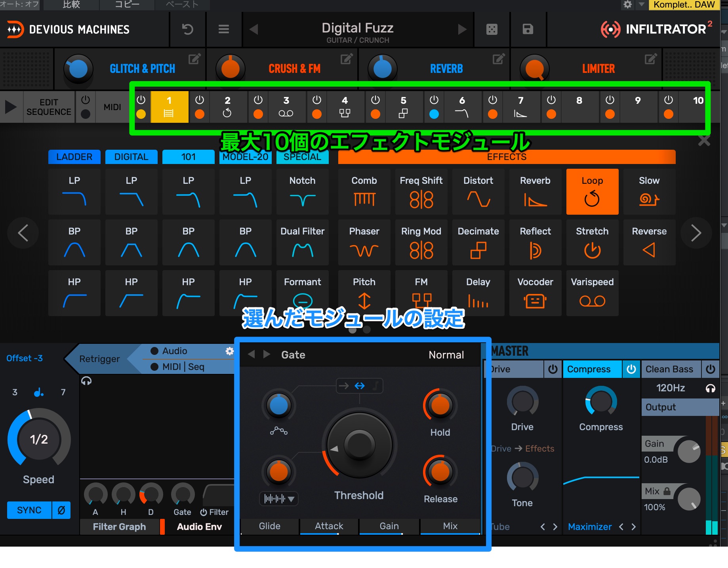Toggle the Compress power button
Screen dimensions: 728x568
[x=631, y=369]
